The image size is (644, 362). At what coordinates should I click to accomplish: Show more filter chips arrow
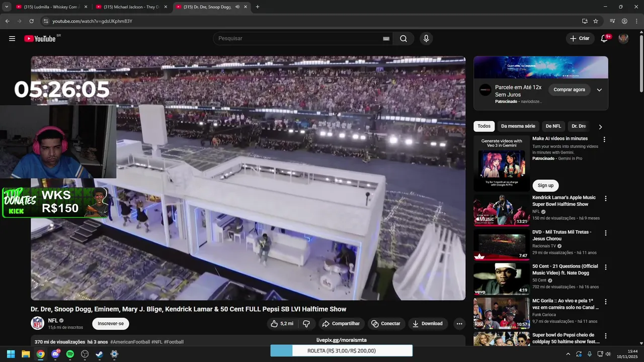(x=600, y=127)
